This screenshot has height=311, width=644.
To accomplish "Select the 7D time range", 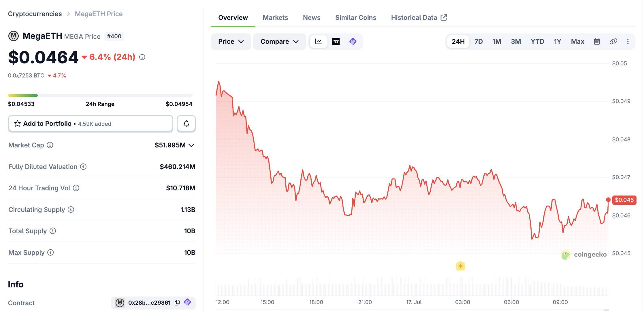I will click(479, 41).
